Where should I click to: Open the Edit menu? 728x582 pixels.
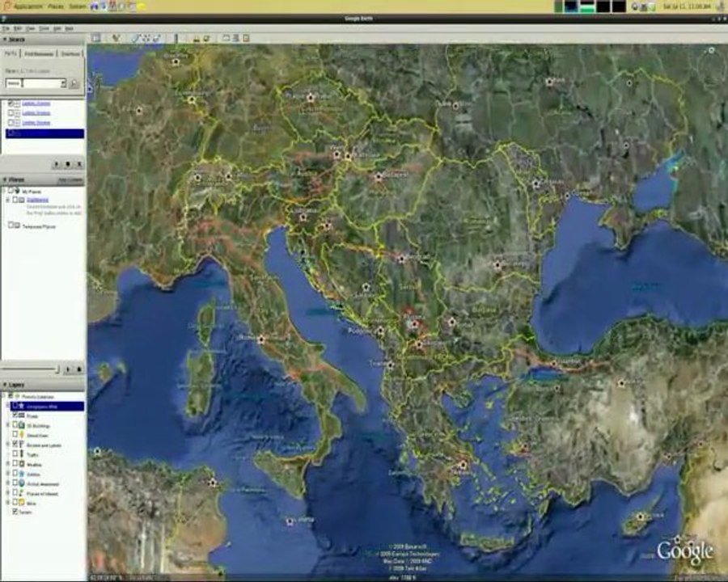18,29
